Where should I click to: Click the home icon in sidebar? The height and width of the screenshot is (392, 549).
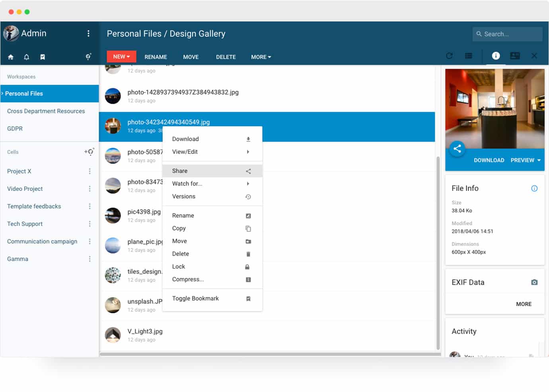point(11,57)
